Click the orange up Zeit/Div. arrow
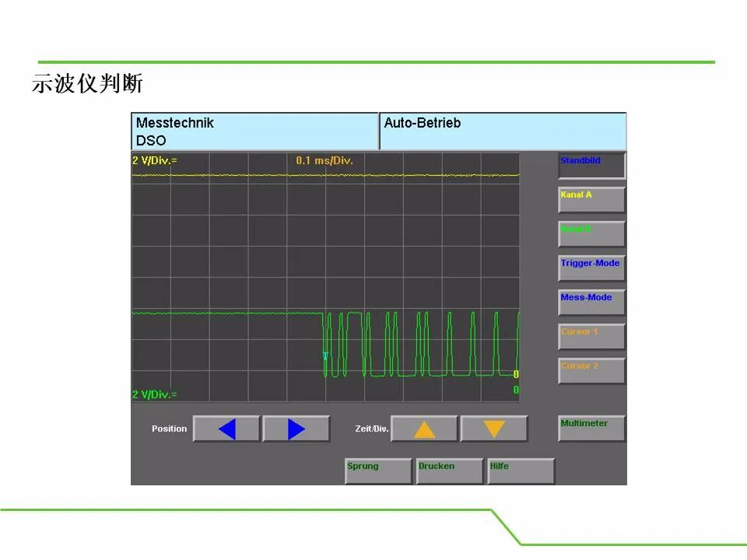The image size is (747, 560). (x=424, y=429)
